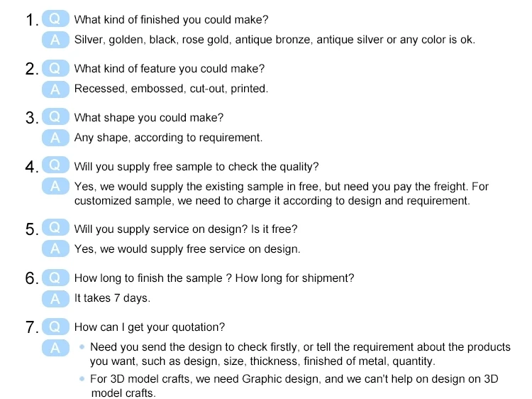Screen dimensions: 532x399
Task: Click the A badge next to 'Recessed, embossed'
Action: point(55,89)
